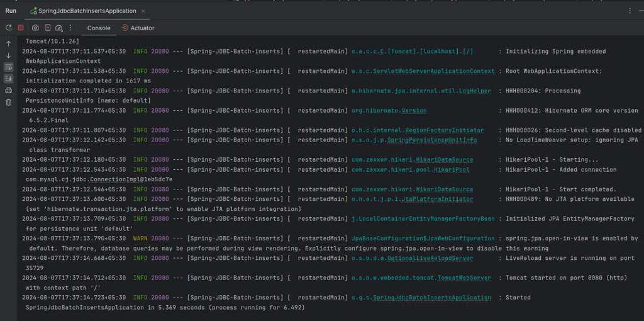Open Run tool window options menu

[x=630, y=11]
